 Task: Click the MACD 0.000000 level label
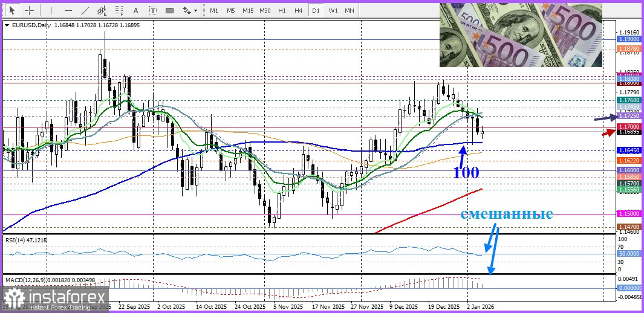[x=629, y=288]
